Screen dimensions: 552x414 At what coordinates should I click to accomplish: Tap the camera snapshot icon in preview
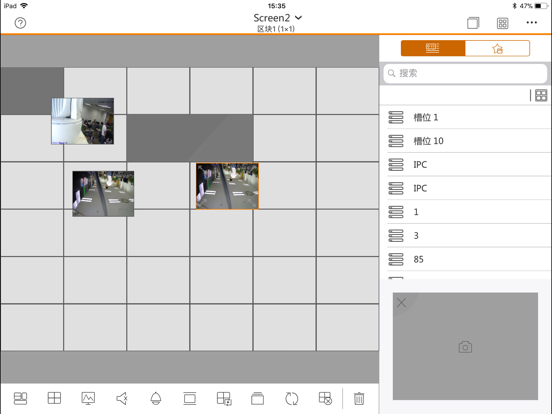click(x=465, y=347)
